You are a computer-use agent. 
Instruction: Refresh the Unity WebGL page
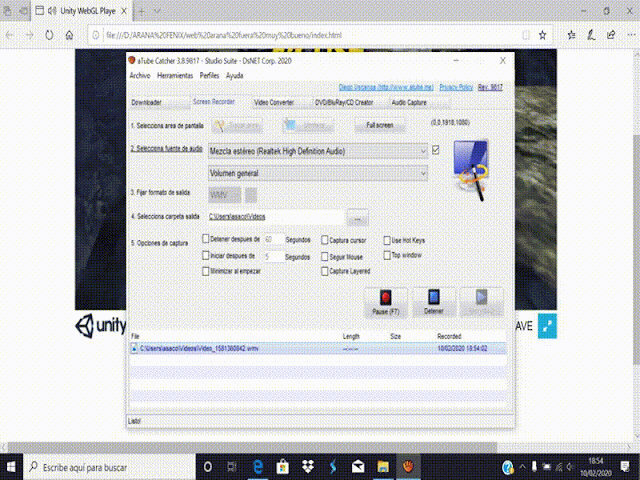49,35
